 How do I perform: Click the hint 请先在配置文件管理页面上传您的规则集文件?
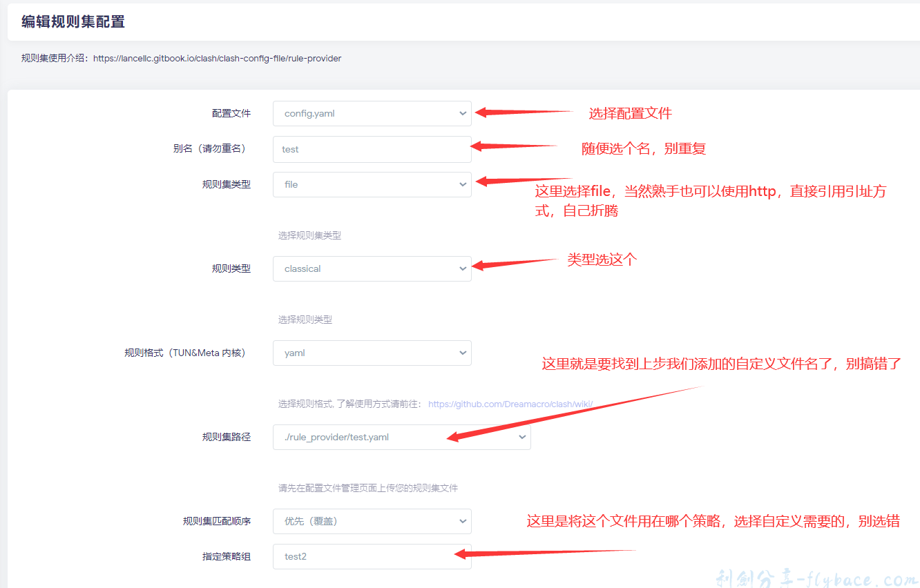click(x=367, y=488)
